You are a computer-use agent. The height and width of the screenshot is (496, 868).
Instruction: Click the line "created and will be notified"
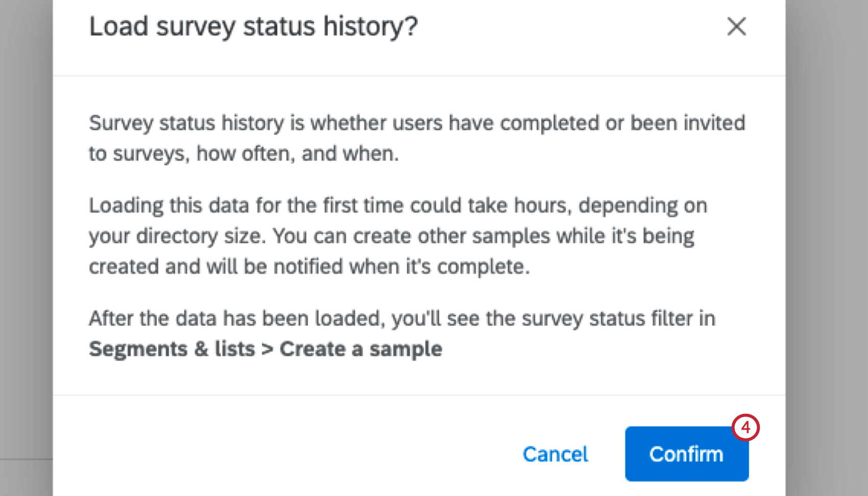(309, 267)
